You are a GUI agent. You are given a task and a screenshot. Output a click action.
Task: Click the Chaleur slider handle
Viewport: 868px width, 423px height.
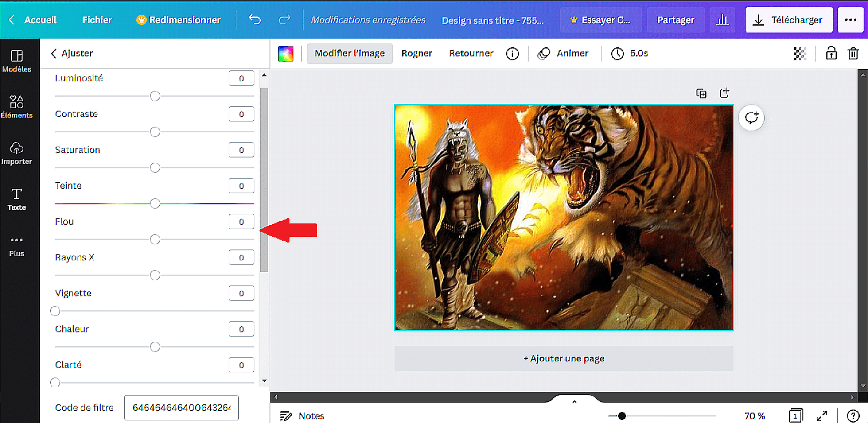[155, 347]
